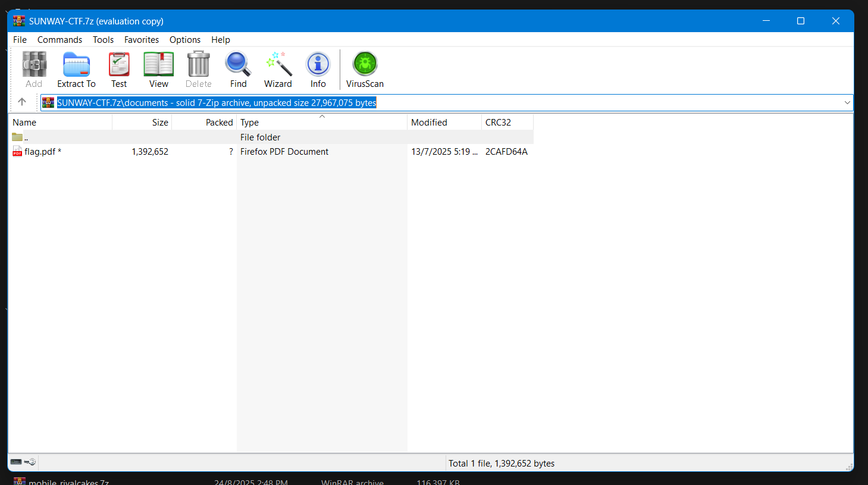Expand the address bar path dropdown

click(x=847, y=102)
